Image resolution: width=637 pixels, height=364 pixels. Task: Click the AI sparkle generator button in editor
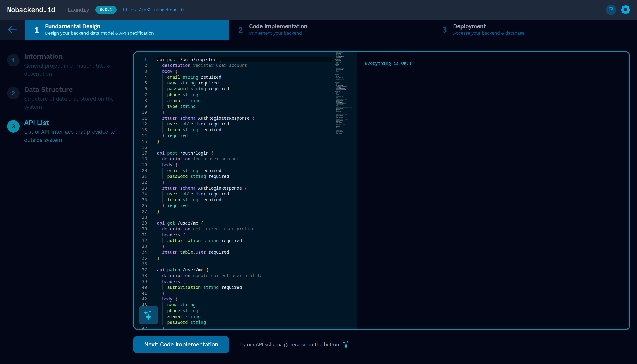[x=148, y=315]
